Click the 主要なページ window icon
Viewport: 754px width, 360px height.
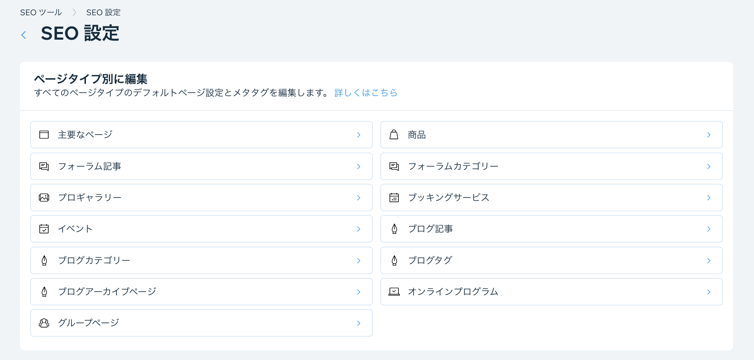44,135
